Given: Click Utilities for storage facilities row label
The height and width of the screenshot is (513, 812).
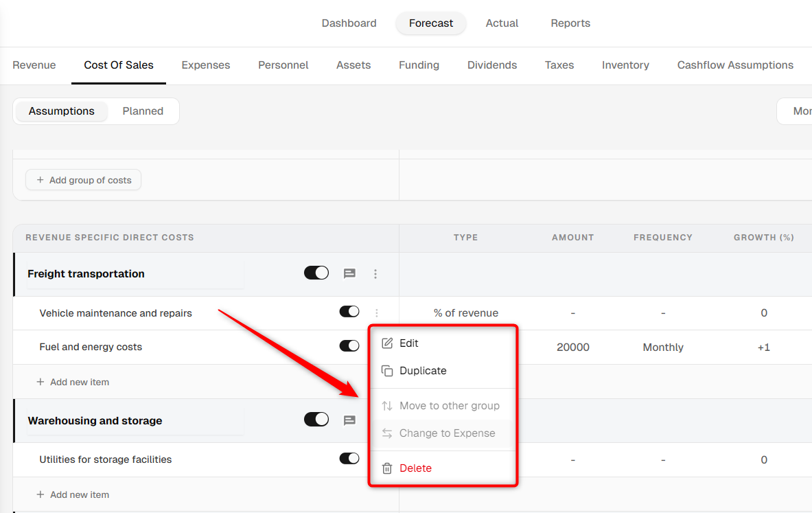Looking at the screenshot, I should click(106, 459).
